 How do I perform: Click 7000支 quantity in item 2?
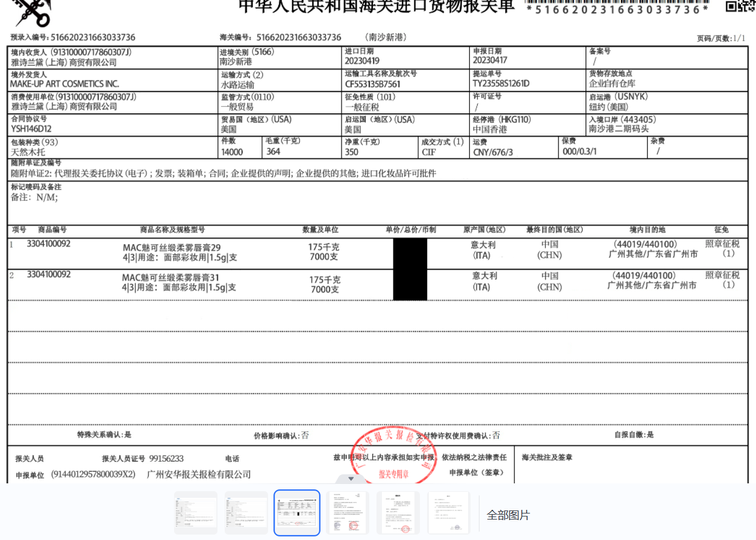pos(325,289)
